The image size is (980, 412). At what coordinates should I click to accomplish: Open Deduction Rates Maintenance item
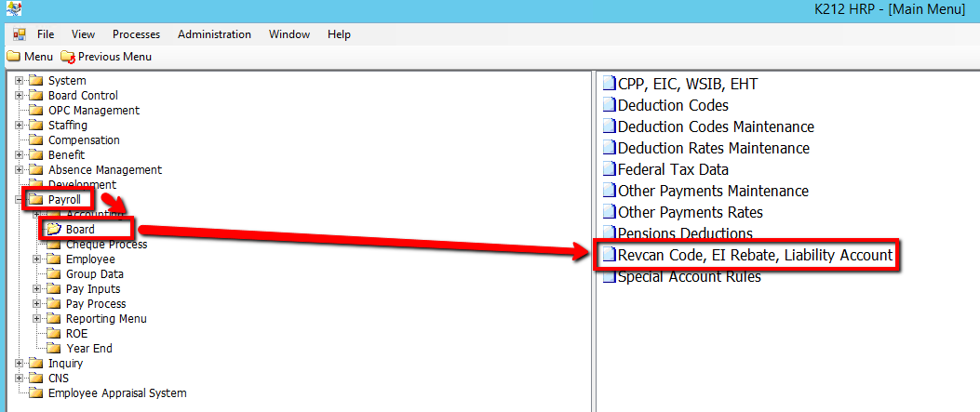coord(713,148)
